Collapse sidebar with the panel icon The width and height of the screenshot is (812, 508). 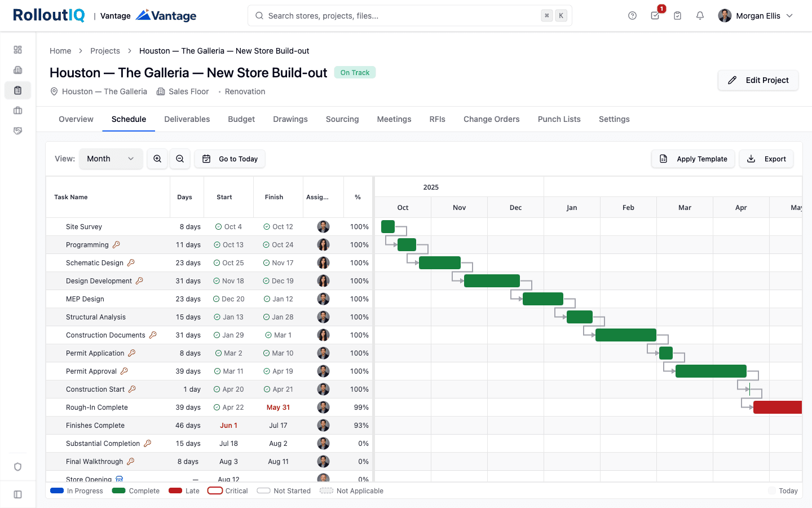pos(17,494)
